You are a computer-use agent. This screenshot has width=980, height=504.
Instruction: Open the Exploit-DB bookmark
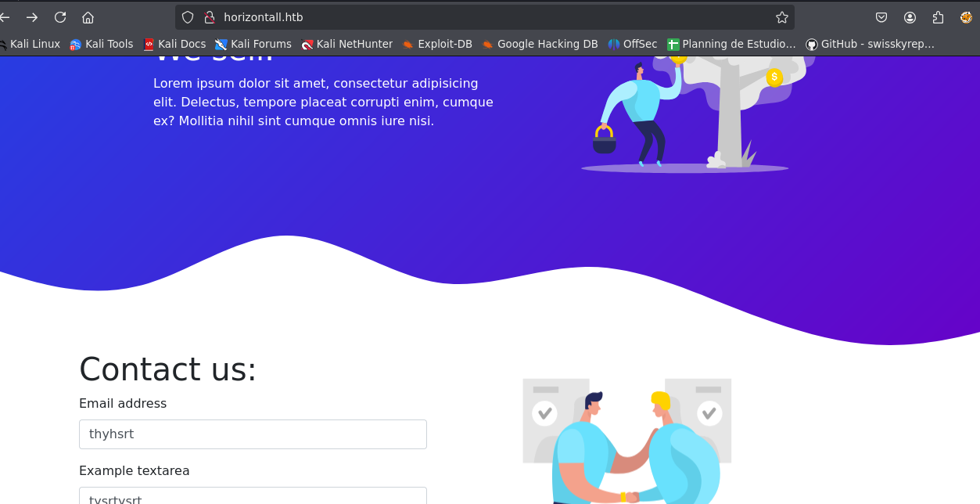pos(437,44)
